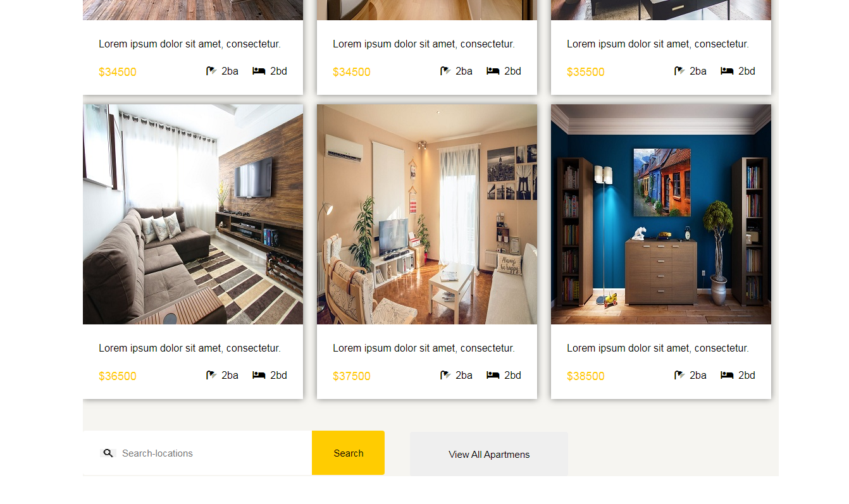Click the bed icon on $35500 card
Image resolution: width=849 pixels, height=504 pixels.
click(x=727, y=71)
